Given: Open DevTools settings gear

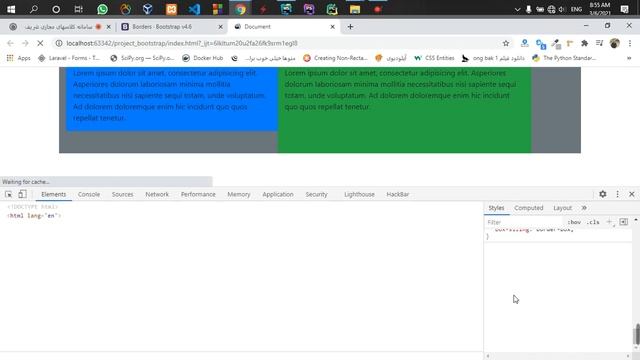Looking at the screenshot, I should point(602,194).
